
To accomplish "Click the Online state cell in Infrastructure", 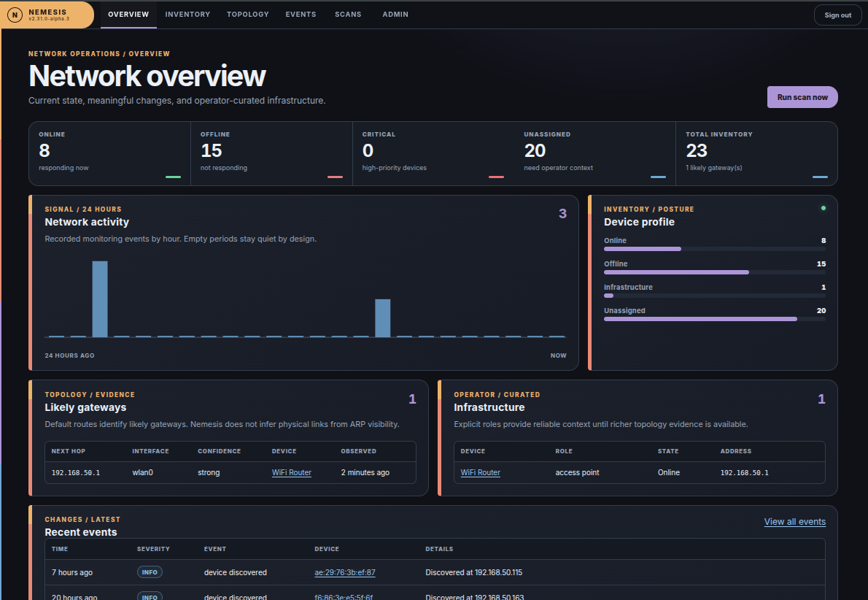I will click(x=668, y=472).
